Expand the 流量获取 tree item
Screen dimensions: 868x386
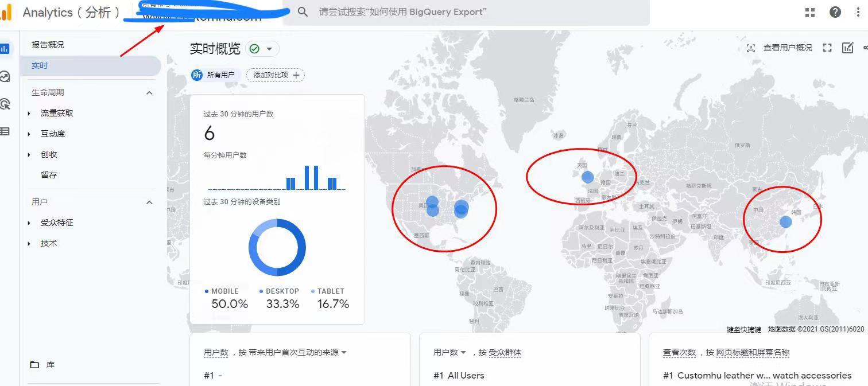pos(29,114)
